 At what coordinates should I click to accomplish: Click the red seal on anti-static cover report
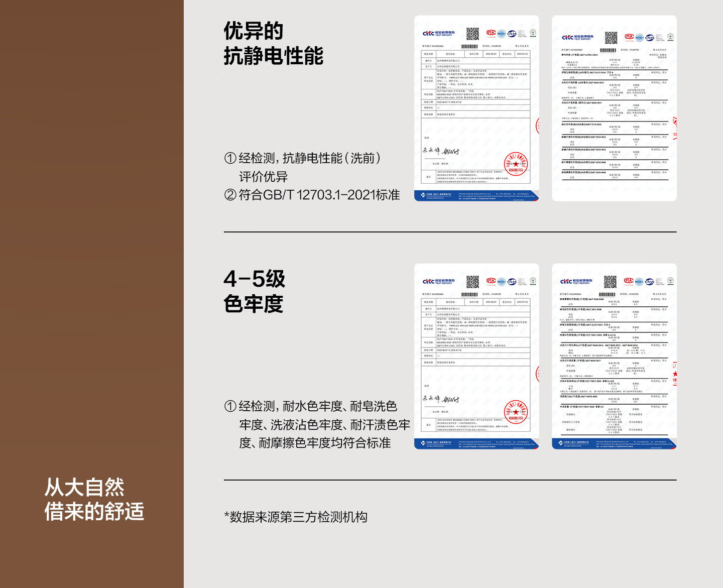pyautogui.click(x=516, y=164)
